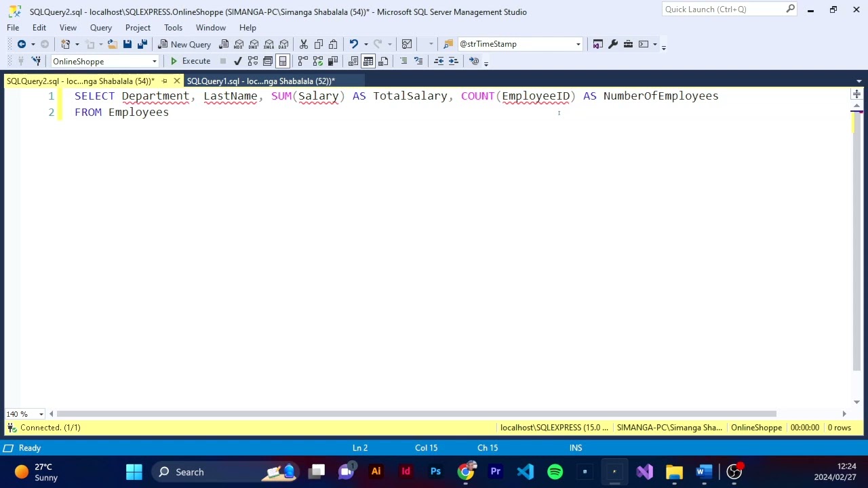868x488 pixels.
Task: Switch output to Results to File
Action: [x=383, y=61]
